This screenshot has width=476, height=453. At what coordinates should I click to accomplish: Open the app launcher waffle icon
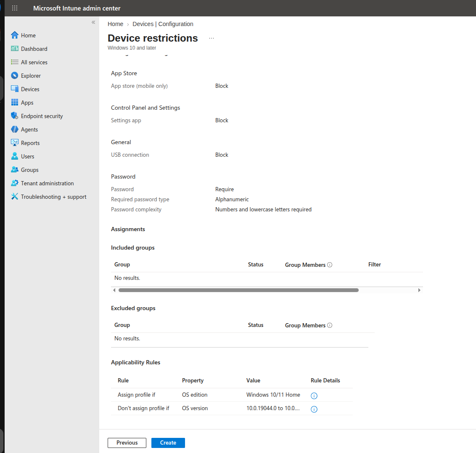pyautogui.click(x=15, y=8)
